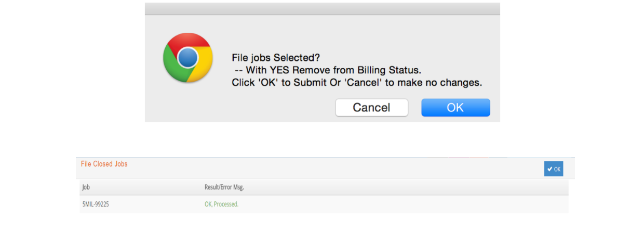Dismiss the dialog with Cancel

(x=371, y=108)
